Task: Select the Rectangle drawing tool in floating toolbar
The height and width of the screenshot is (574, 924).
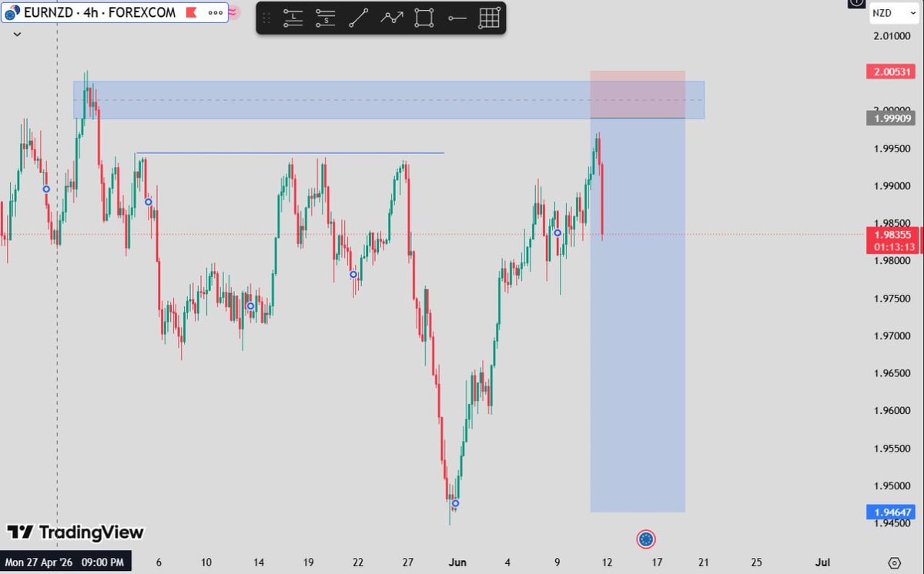Action: 424,18
